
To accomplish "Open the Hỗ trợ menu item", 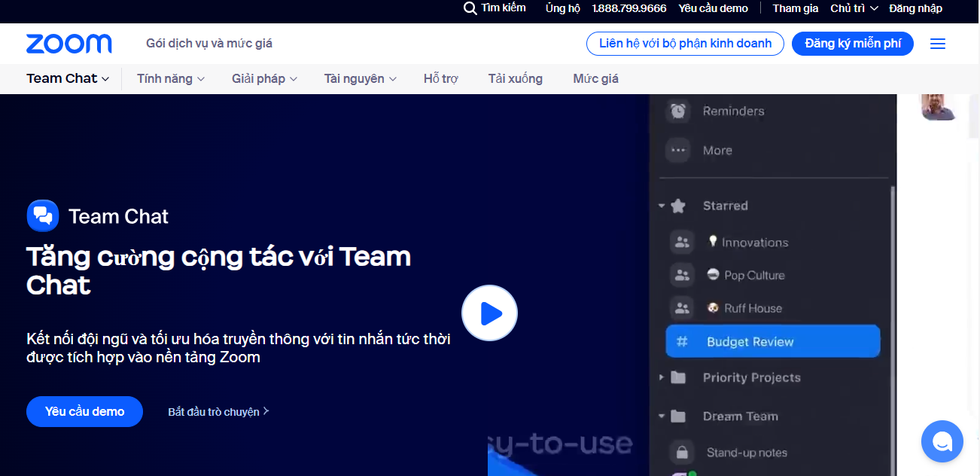I will point(441,78).
